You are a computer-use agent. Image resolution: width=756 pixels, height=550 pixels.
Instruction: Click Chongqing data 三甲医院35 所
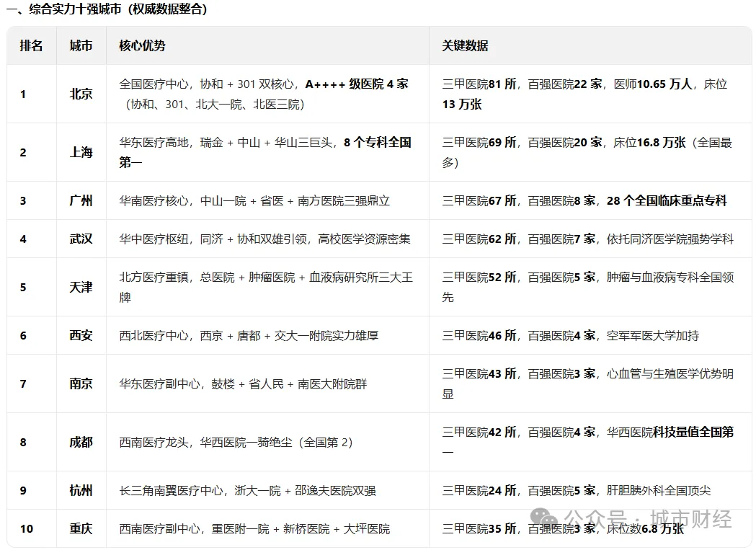click(x=479, y=529)
